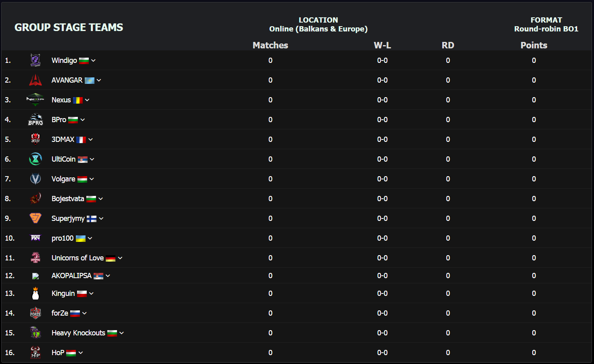Click Superjymy's Points value

point(534,218)
